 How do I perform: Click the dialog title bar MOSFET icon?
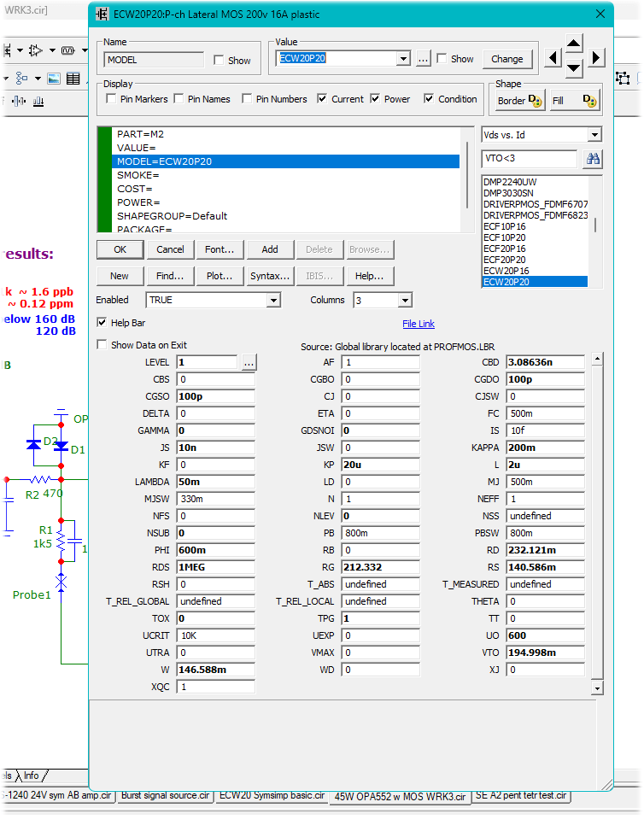pos(102,15)
